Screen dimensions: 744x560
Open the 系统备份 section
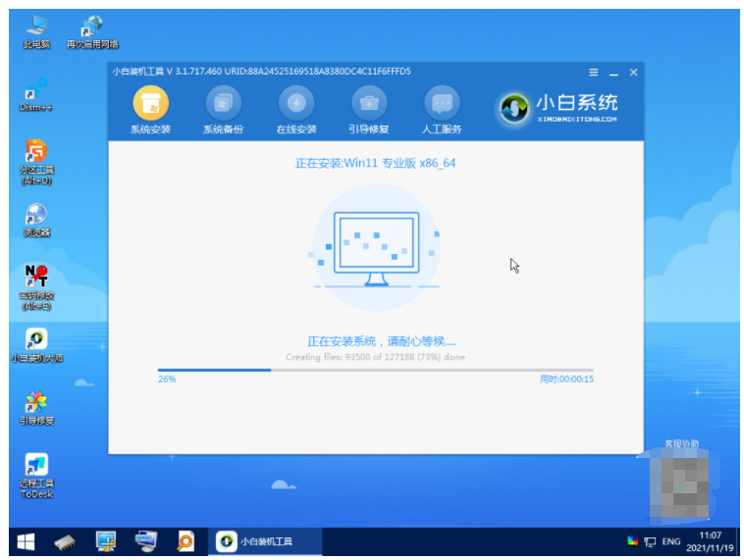(x=223, y=104)
